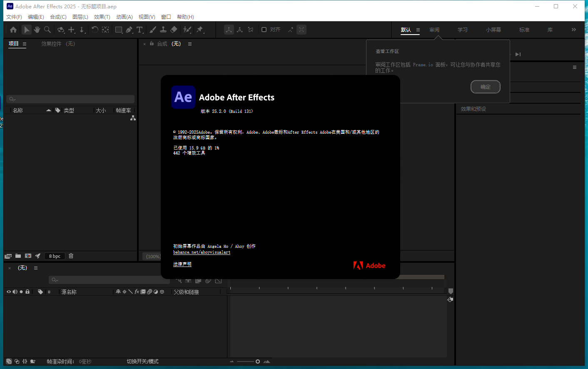Open the legal notice (法律声明) link
Screen dimensions: 588x369
tap(182, 264)
